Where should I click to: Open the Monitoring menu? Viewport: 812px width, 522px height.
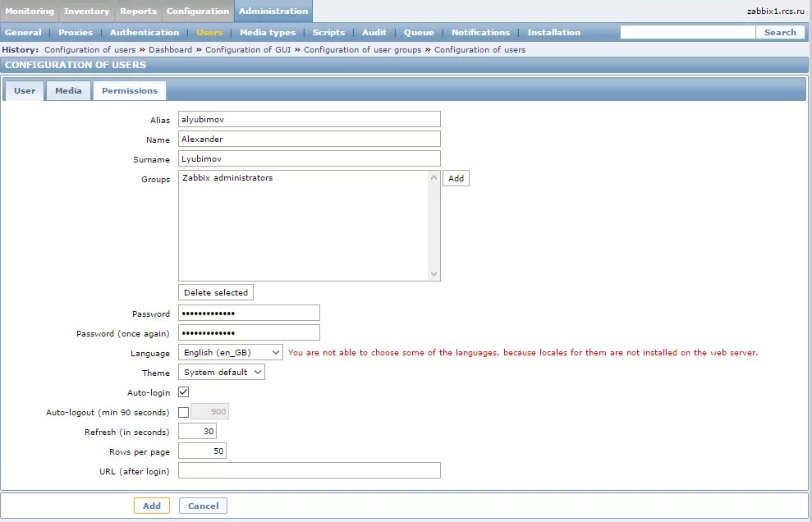[x=30, y=11]
